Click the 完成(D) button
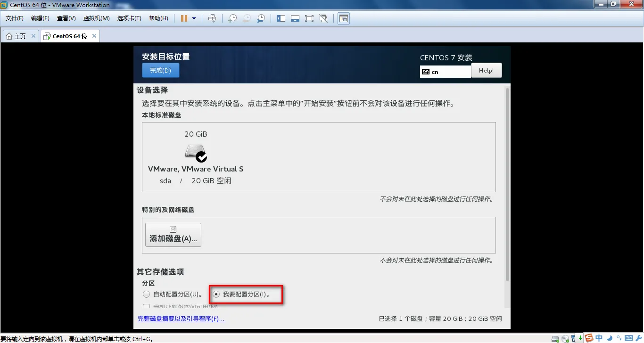Viewport: 644px width, 343px height. (160, 71)
